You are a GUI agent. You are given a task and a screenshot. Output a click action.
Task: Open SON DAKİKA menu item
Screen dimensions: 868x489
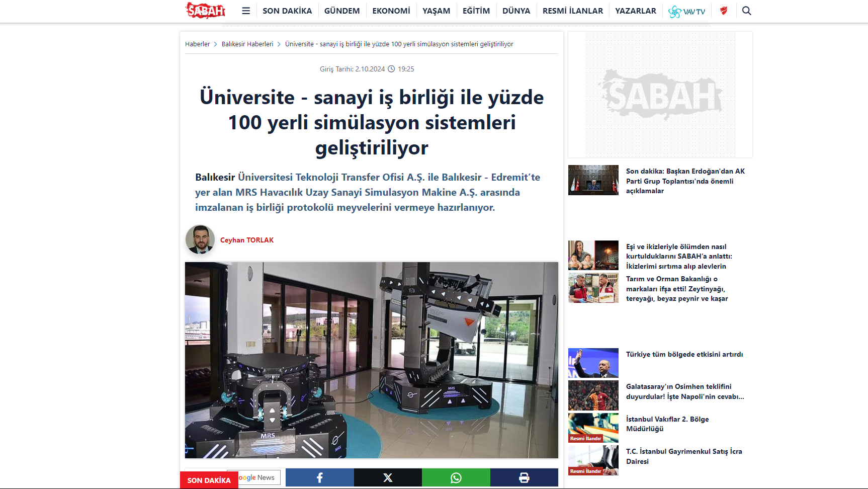tap(287, 11)
